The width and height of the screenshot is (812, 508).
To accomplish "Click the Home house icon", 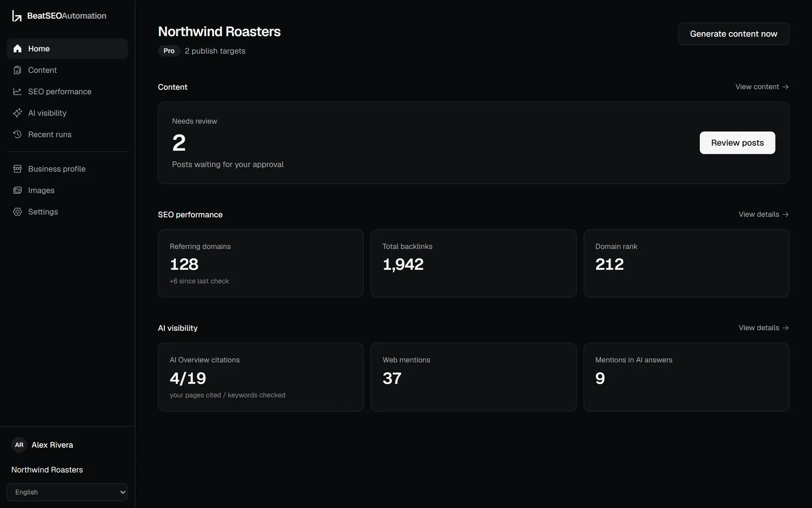I will [x=17, y=48].
